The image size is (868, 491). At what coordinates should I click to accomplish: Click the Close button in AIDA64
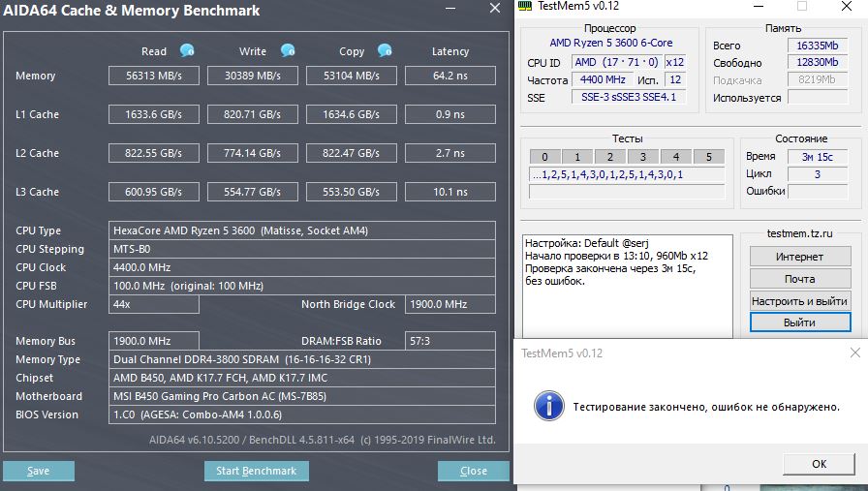coord(474,471)
